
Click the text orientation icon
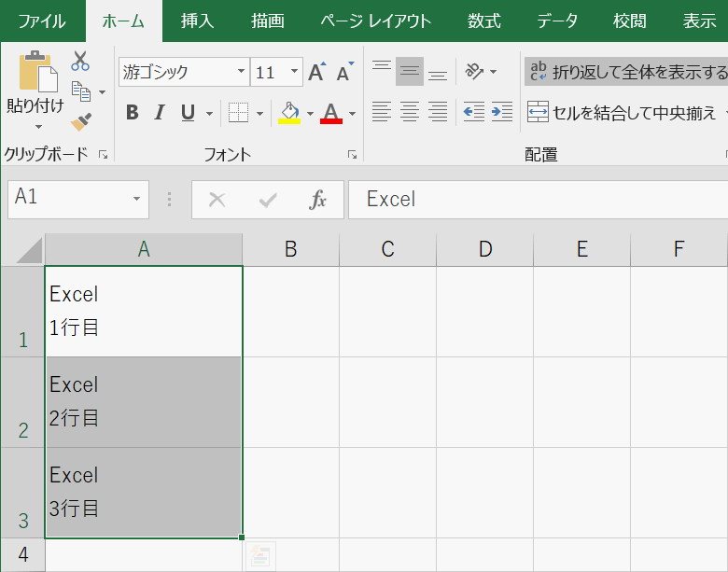pyautogui.click(x=474, y=71)
